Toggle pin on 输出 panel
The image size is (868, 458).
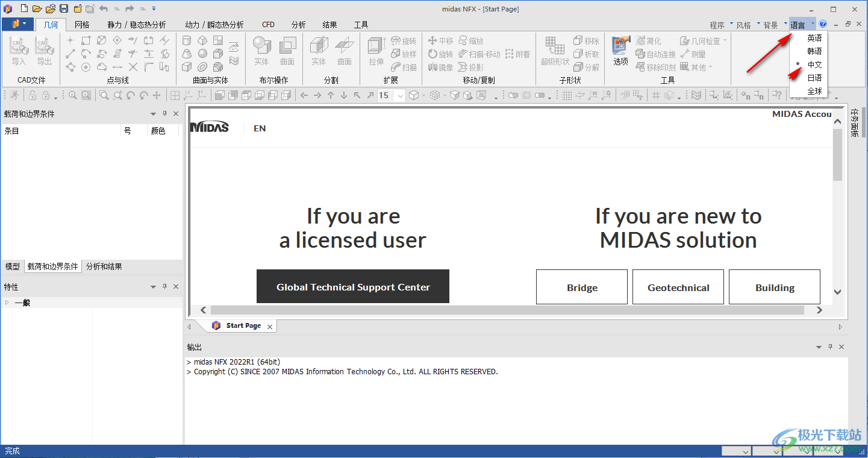coord(830,347)
